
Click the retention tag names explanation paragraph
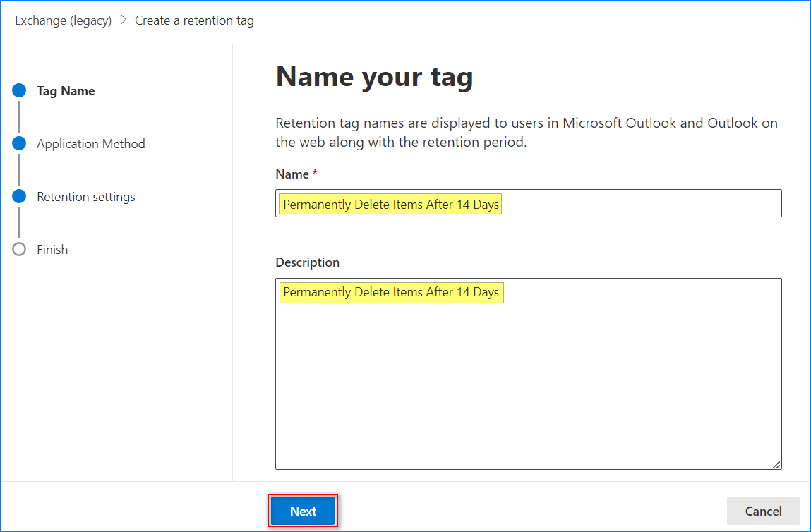coord(526,133)
